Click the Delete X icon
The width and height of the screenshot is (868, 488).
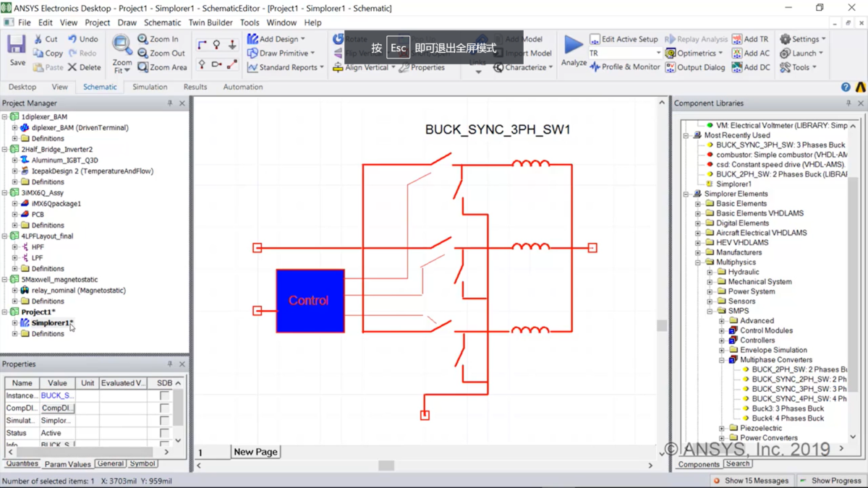tap(72, 67)
